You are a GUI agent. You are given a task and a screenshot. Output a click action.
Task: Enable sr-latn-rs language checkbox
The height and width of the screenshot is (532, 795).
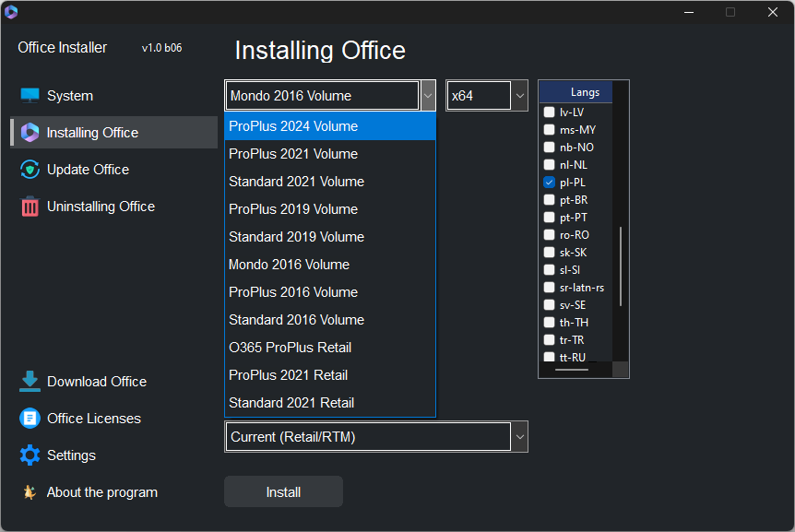(549, 288)
